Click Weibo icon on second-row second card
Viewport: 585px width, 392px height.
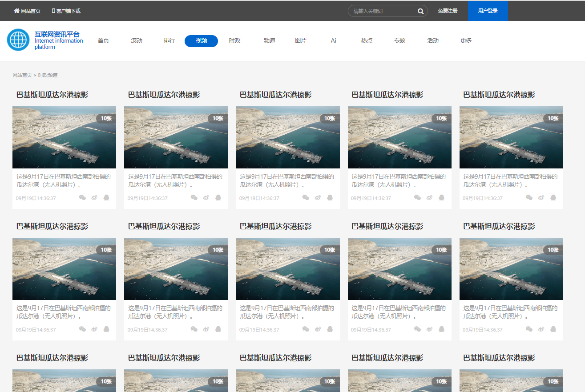(x=206, y=329)
